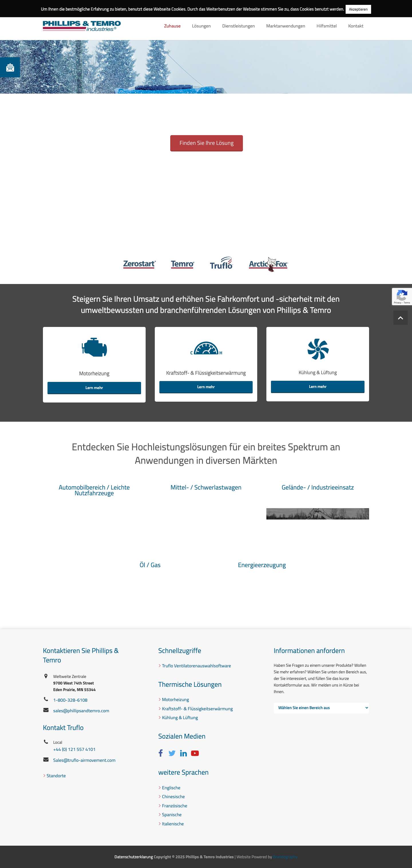Email Sales@truflo-airmovement.com

(x=84, y=760)
